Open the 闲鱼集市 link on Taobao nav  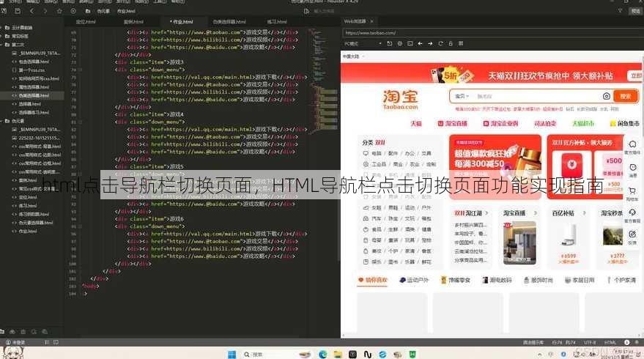click(x=625, y=123)
